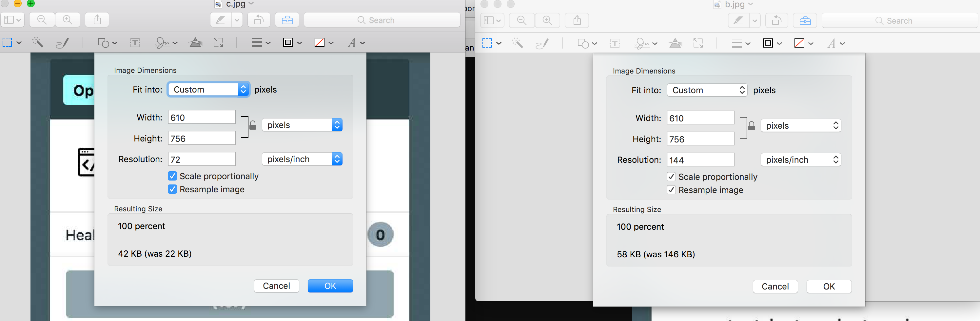
Task: Open pixels/inch dropdown in b.jpg dialog
Action: (801, 160)
